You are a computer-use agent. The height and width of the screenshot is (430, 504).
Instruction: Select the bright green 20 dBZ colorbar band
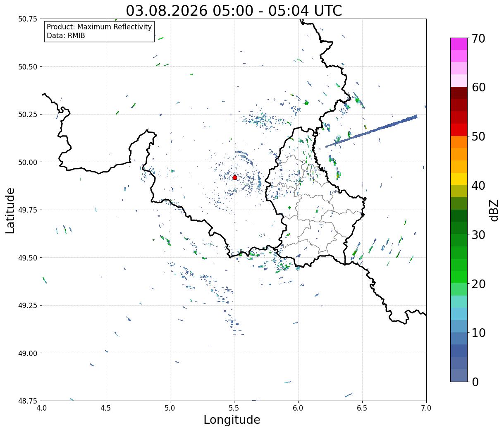pyautogui.click(x=459, y=277)
